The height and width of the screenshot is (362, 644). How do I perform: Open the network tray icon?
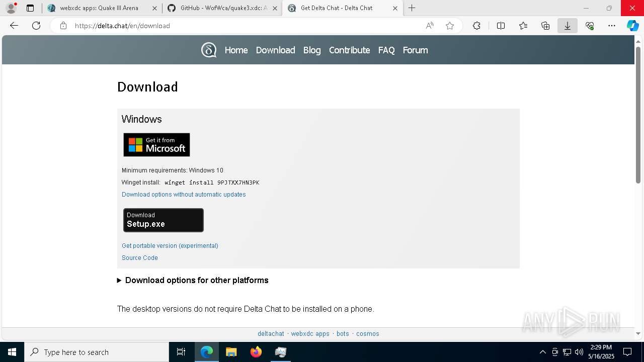567,352
